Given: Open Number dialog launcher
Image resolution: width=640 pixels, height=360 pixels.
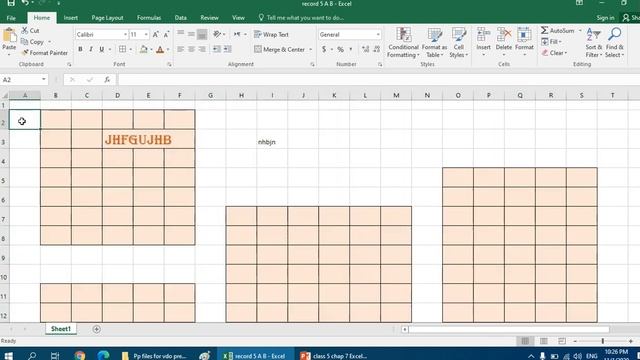Looking at the screenshot, I should [380, 64].
